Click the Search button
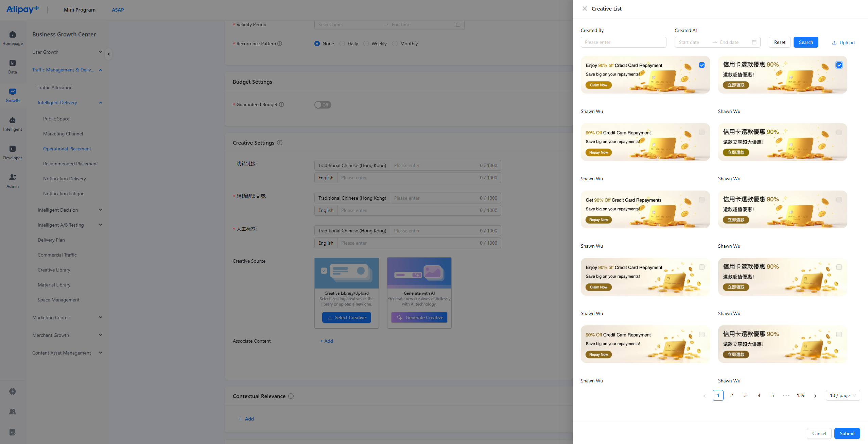The width and height of the screenshot is (868, 444). [806, 42]
